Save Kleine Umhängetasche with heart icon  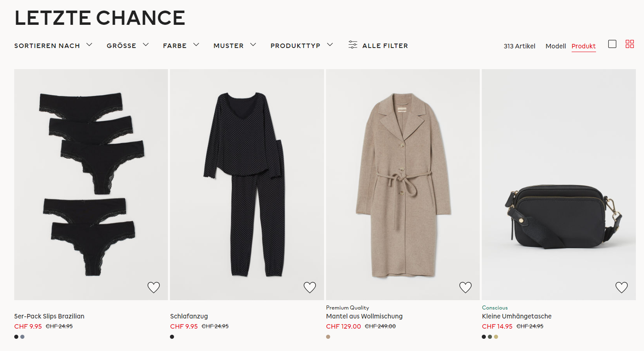tap(621, 288)
